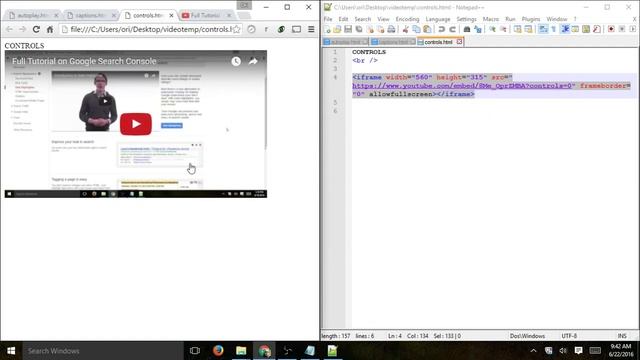Click Chrome back arrow

(9, 29)
